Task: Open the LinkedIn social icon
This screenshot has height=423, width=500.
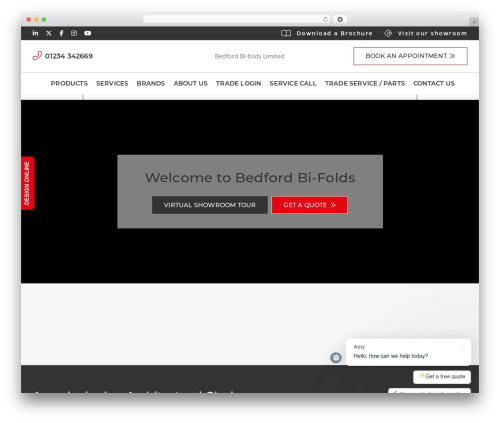Action: (35, 33)
